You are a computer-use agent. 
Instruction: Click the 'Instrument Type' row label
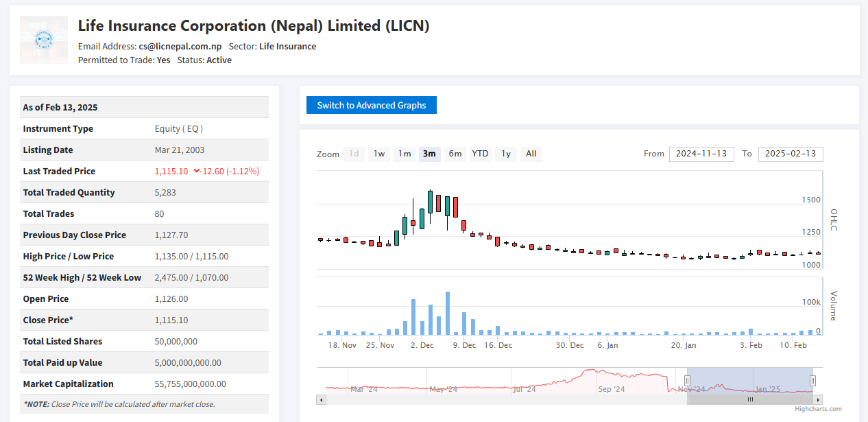(58, 128)
